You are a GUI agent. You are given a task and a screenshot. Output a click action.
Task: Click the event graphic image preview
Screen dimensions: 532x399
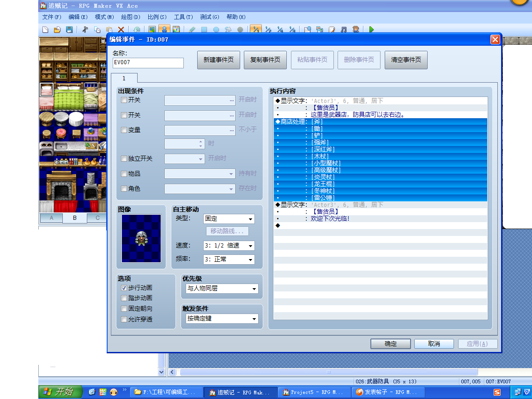141,238
